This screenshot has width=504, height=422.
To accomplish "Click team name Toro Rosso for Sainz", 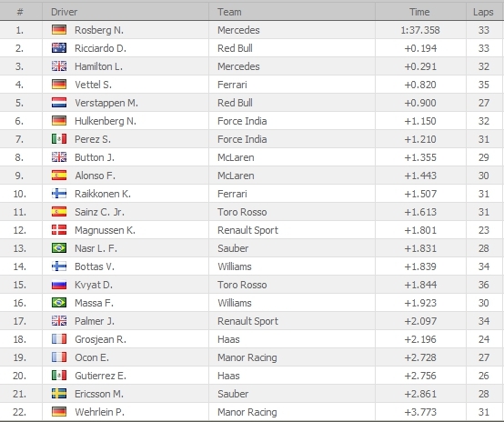I will coord(242,212).
